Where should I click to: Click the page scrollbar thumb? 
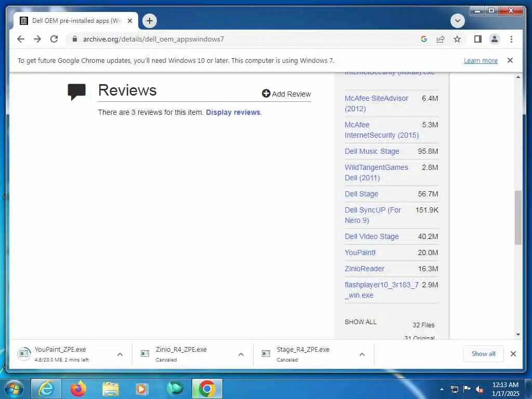tap(518, 218)
